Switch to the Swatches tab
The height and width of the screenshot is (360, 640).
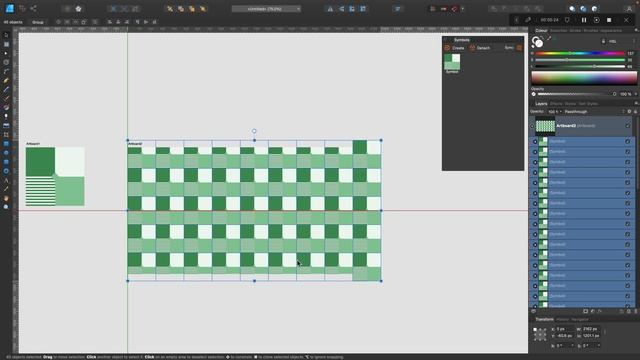point(559,31)
